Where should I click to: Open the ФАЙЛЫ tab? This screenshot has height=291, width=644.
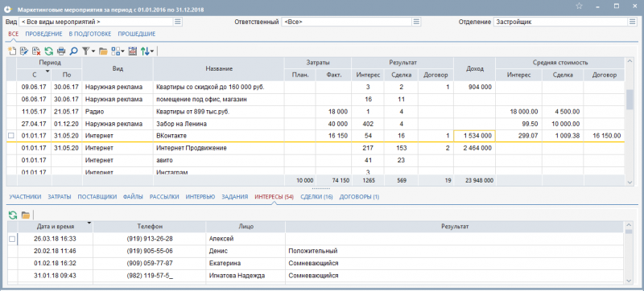point(133,197)
